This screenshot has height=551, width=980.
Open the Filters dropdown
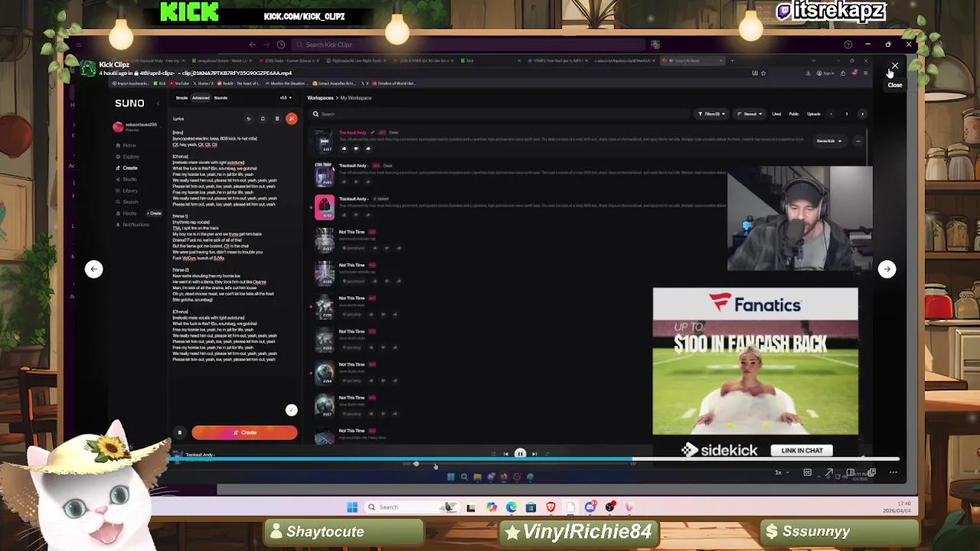pyautogui.click(x=711, y=114)
